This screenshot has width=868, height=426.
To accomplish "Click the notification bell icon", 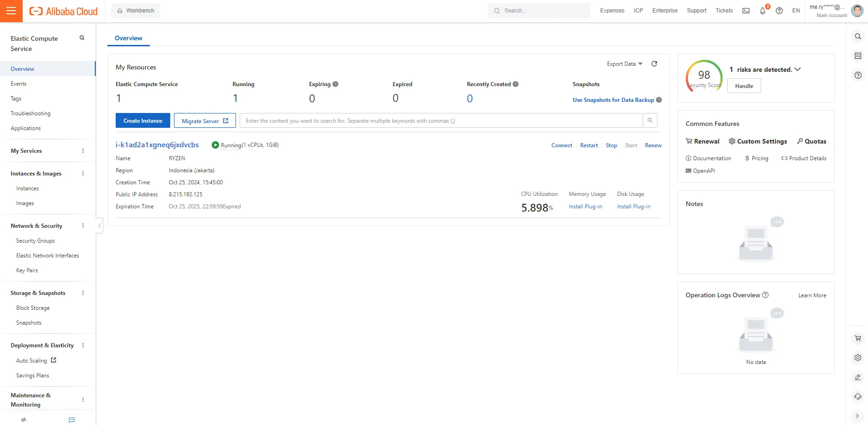I will [763, 11].
